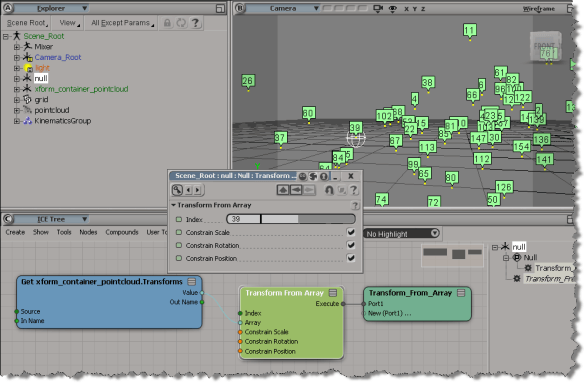The width and height of the screenshot is (584, 383).
Task: Open Explorer help question mark icon
Action: (195, 23)
